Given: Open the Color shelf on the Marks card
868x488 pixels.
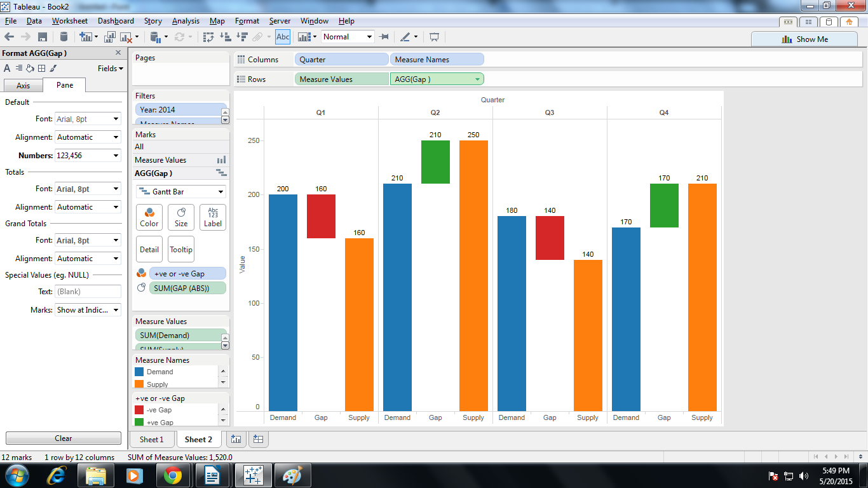Looking at the screenshot, I should [149, 217].
